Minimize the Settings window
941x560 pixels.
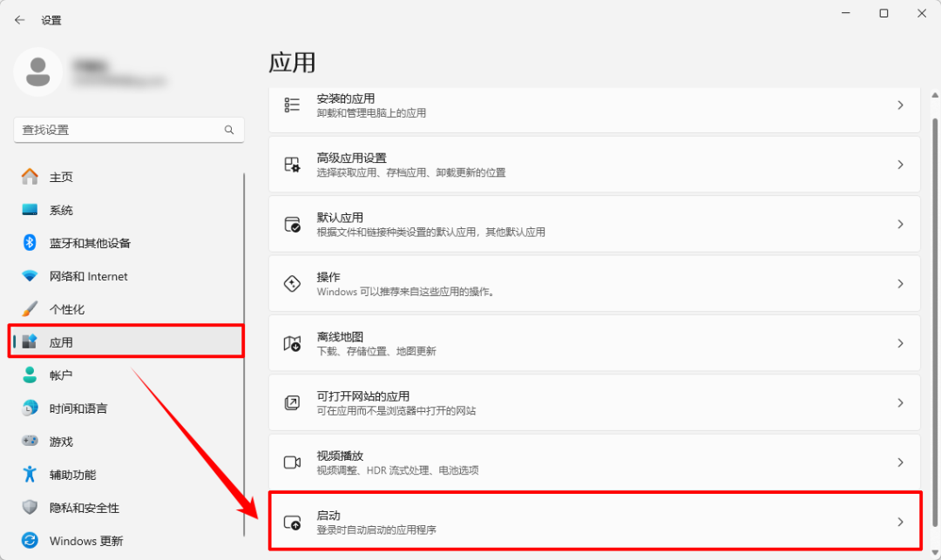(x=845, y=13)
